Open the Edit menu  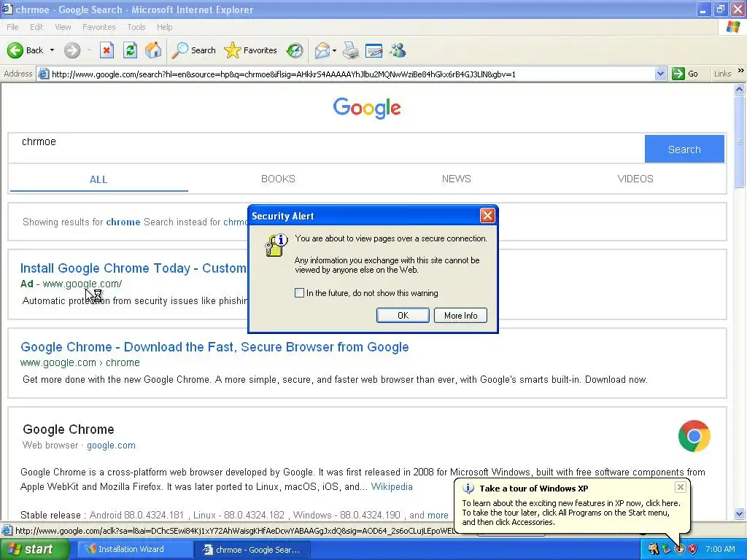point(36,27)
